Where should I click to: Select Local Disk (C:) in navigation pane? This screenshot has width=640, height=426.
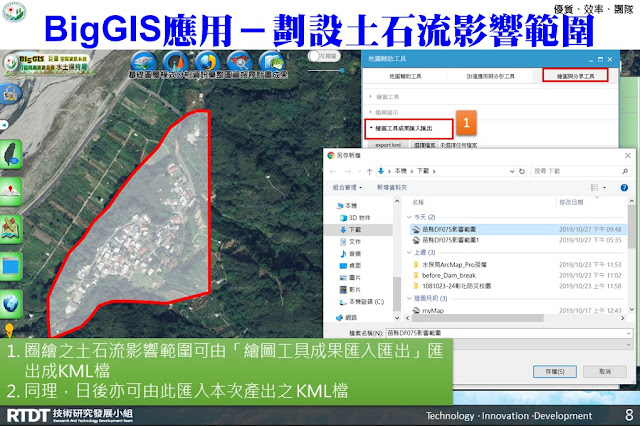click(362, 302)
